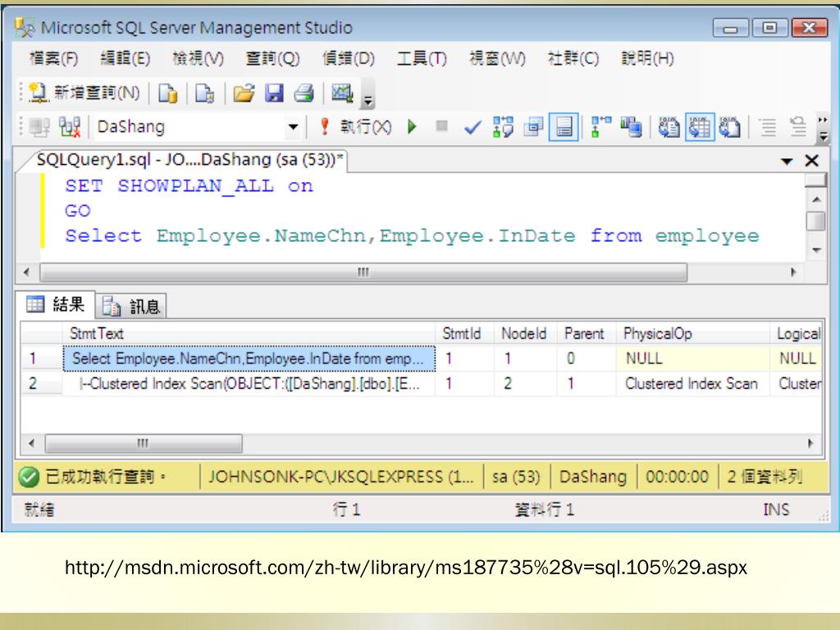Viewport: 840px width, 630px height.
Task: Open the 檔案(F) menu
Action: pyautogui.click(x=53, y=58)
